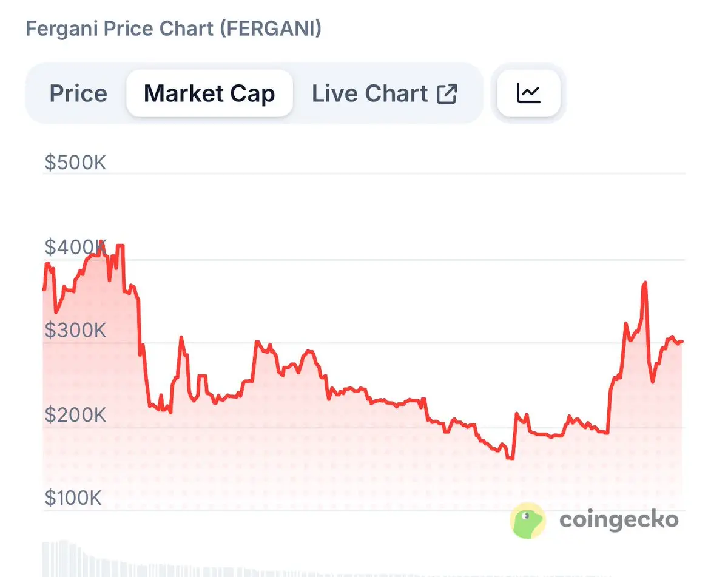728x577 pixels.
Task: Click the Fergani Price Chart heading
Action: click(x=174, y=29)
